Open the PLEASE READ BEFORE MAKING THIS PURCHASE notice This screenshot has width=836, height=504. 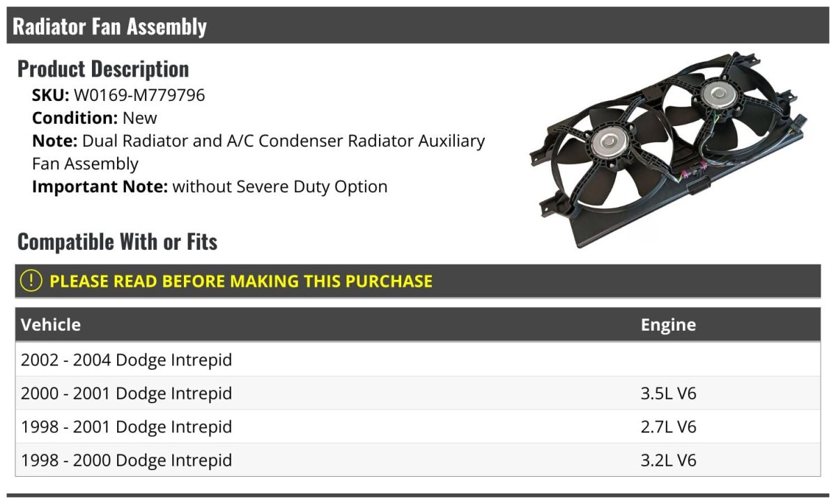pyautogui.click(x=241, y=281)
